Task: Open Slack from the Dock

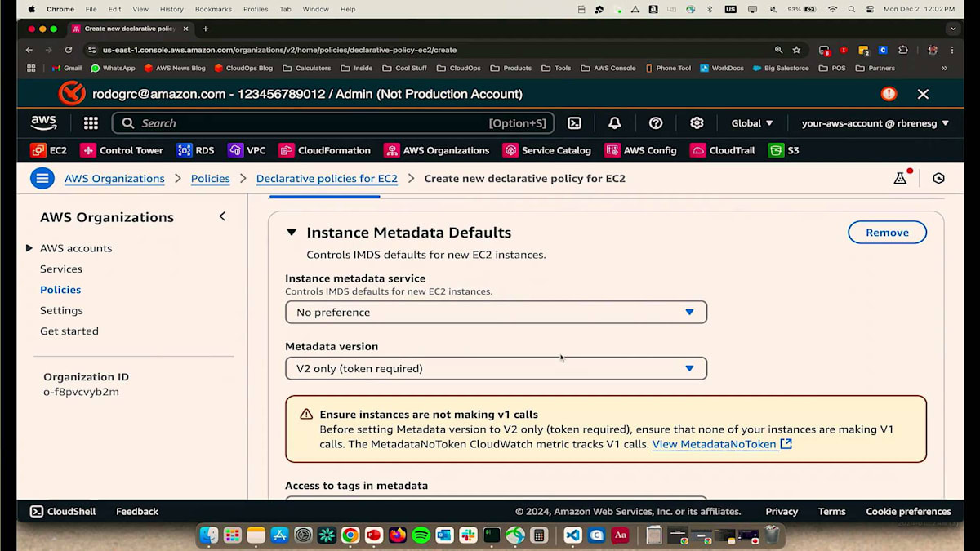Action: coord(468,535)
